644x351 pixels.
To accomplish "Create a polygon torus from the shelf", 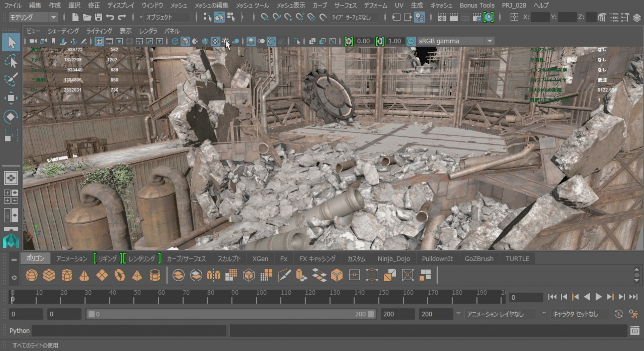I will 119,275.
